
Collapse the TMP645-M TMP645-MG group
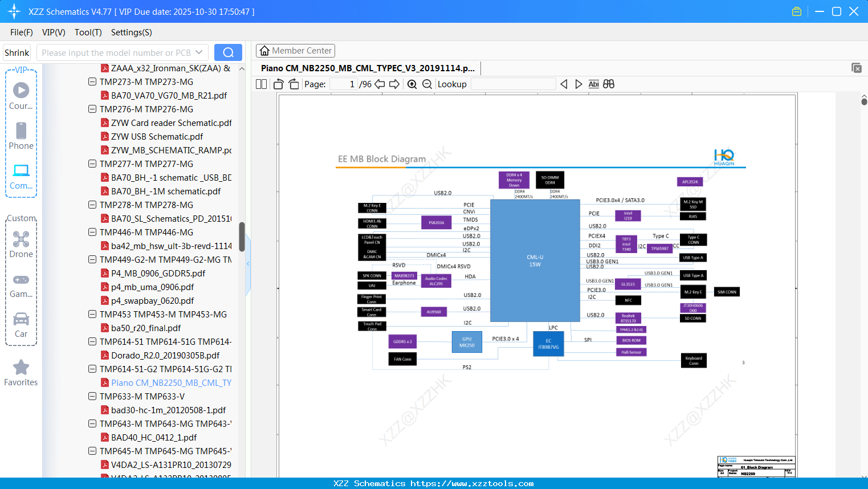(x=92, y=451)
